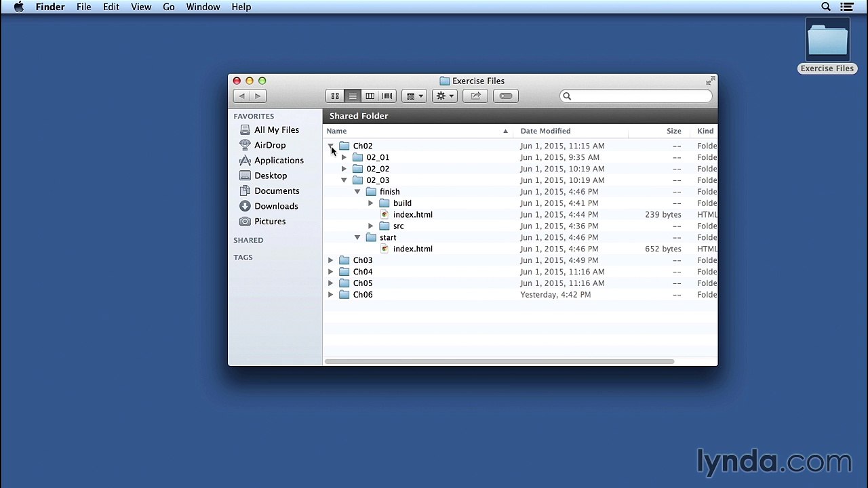Click the Edit Tags toolbar button
The image size is (868, 488).
[506, 96]
